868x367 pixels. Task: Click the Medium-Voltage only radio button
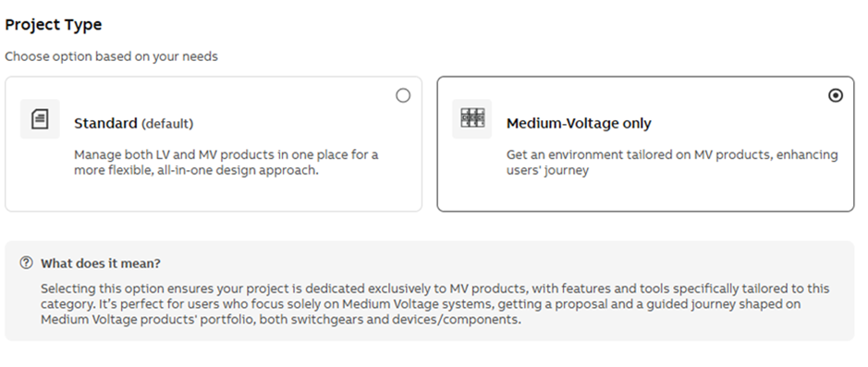point(836,96)
